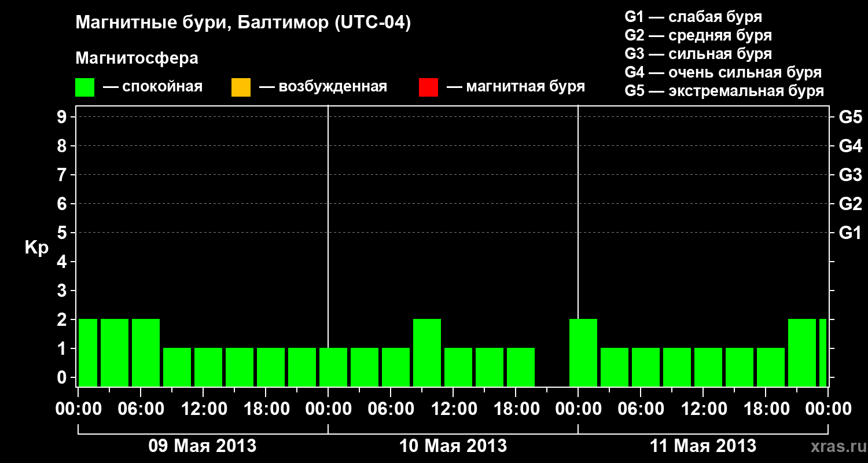The width and height of the screenshot is (868, 463).
Task: Click the G3 label on the right axis
Action: pyautogui.click(x=851, y=175)
